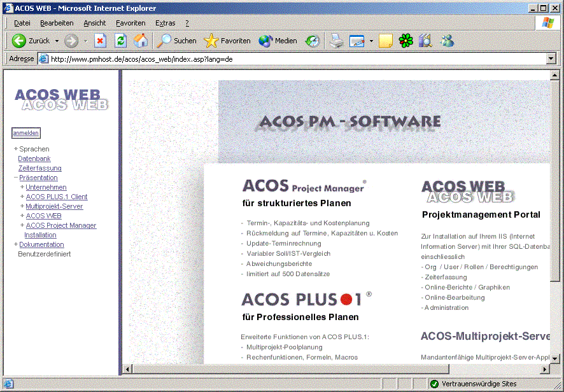Viewport: 564px width, 392px height.
Task: Click the horizontal scrollbar left arrow
Action: tap(127, 369)
